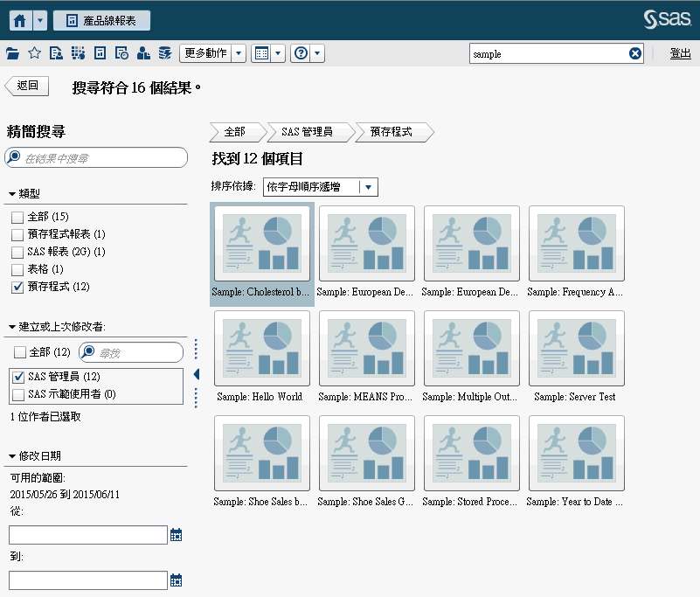The image size is (700, 597).
Task: Open the Sample: Hello World thumbnail
Action: tap(261, 348)
